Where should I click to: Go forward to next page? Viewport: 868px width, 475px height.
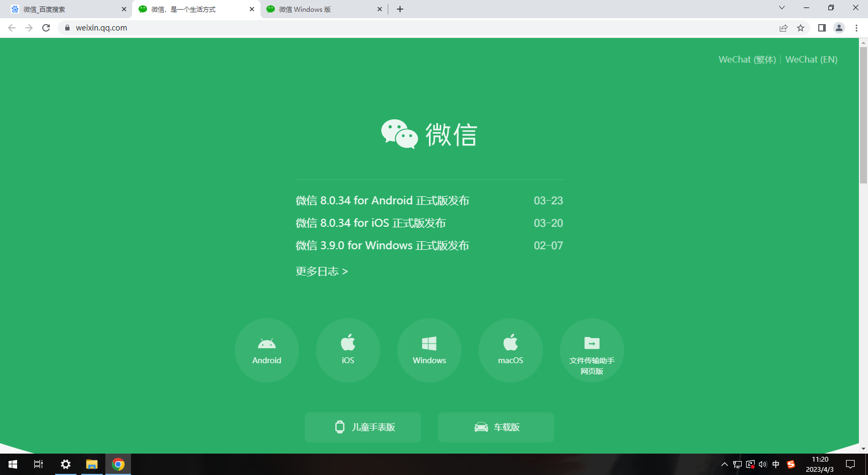pos(29,28)
